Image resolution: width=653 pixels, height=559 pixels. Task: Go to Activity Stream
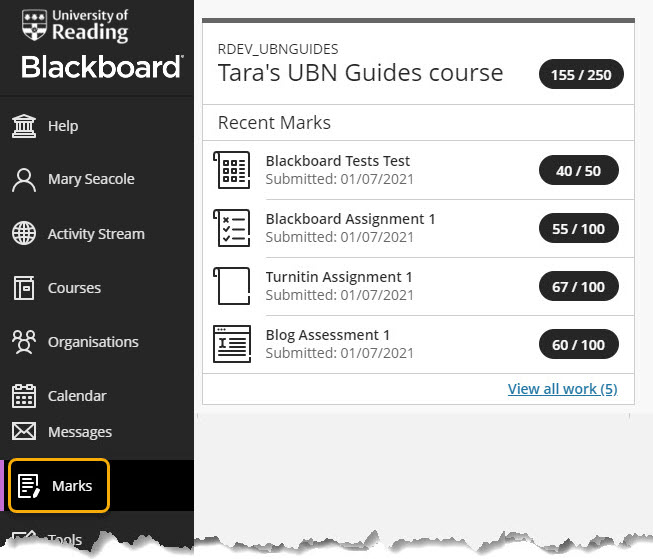(97, 233)
